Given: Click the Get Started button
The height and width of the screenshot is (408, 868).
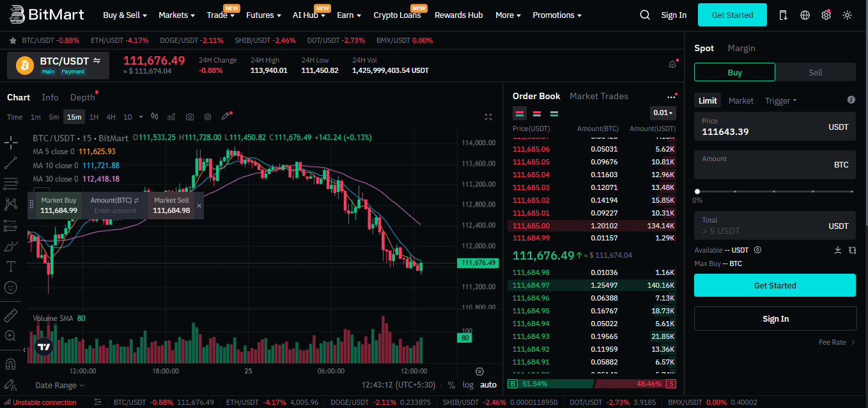Looking at the screenshot, I should pyautogui.click(x=732, y=14).
